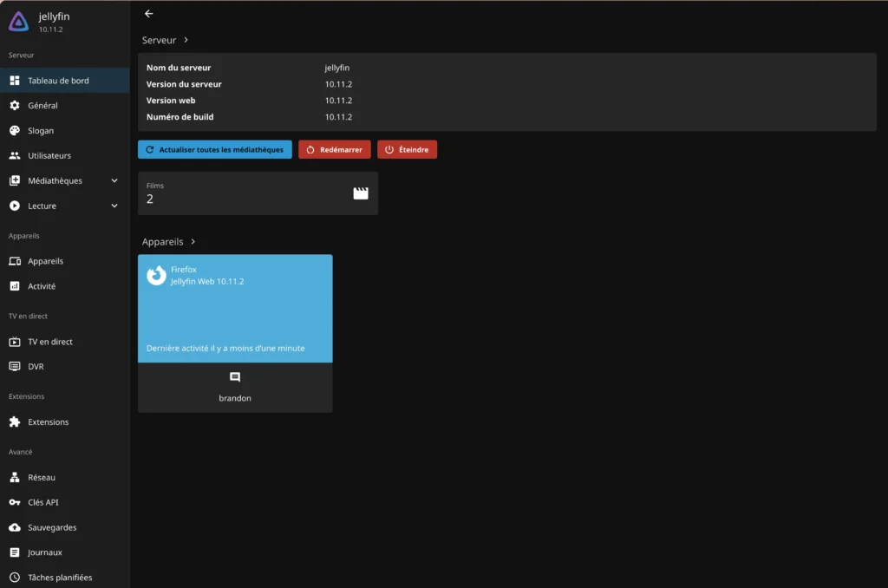The height and width of the screenshot is (588, 888).
Task: Click the Films clapperboard icon
Action: tap(361, 193)
